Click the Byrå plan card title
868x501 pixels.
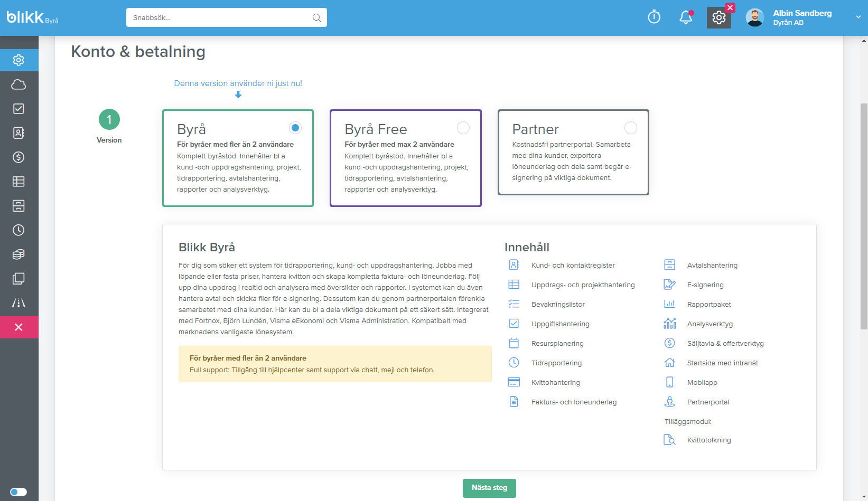click(x=191, y=129)
